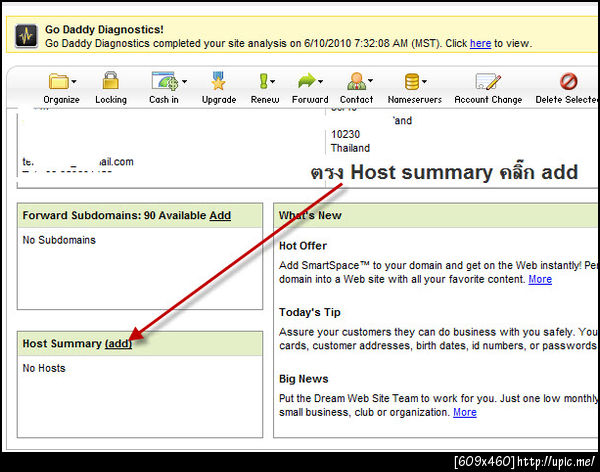
Task: Open the More link under Big News
Action: 465,413
